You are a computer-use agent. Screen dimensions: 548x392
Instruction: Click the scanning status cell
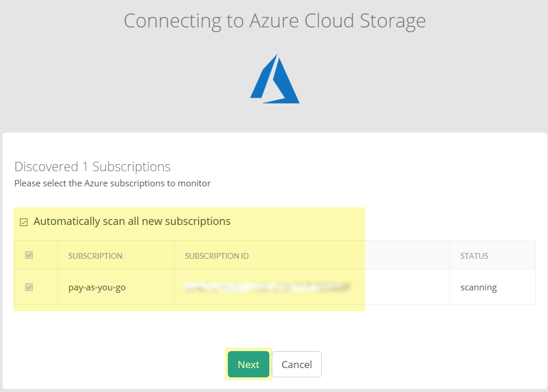[x=478, y=287]
